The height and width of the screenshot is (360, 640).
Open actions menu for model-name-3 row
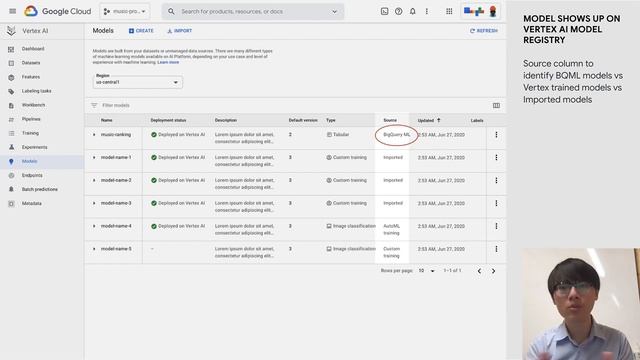(x=496, y=203)
